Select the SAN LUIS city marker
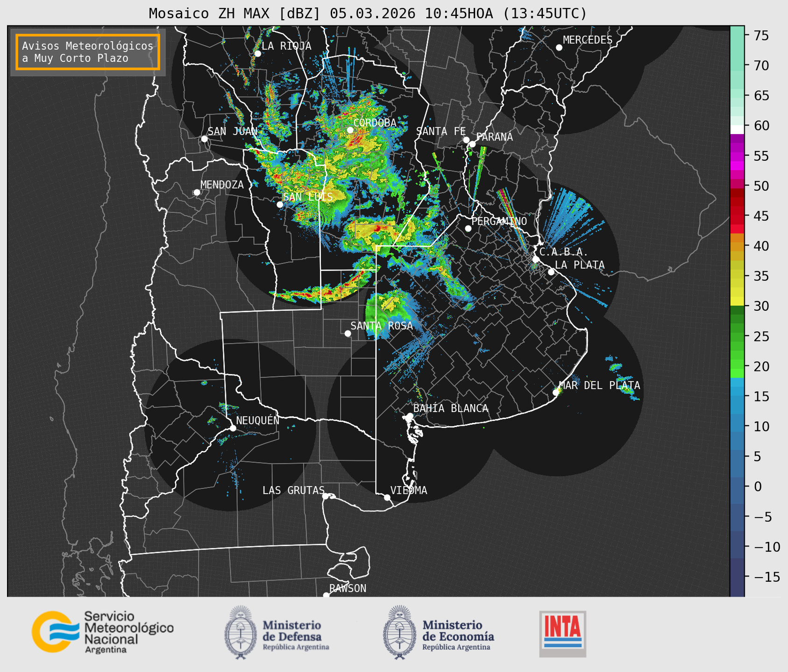 (280, 204)
